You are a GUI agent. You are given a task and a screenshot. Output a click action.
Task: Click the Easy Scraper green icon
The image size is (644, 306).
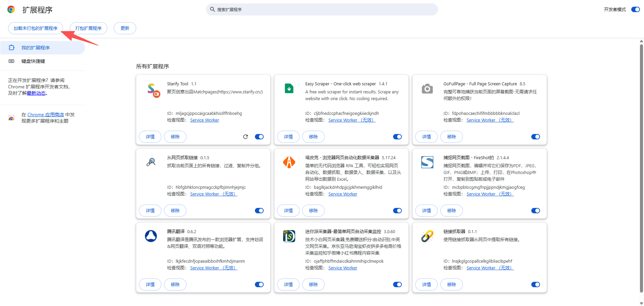(x=289, y=88)
